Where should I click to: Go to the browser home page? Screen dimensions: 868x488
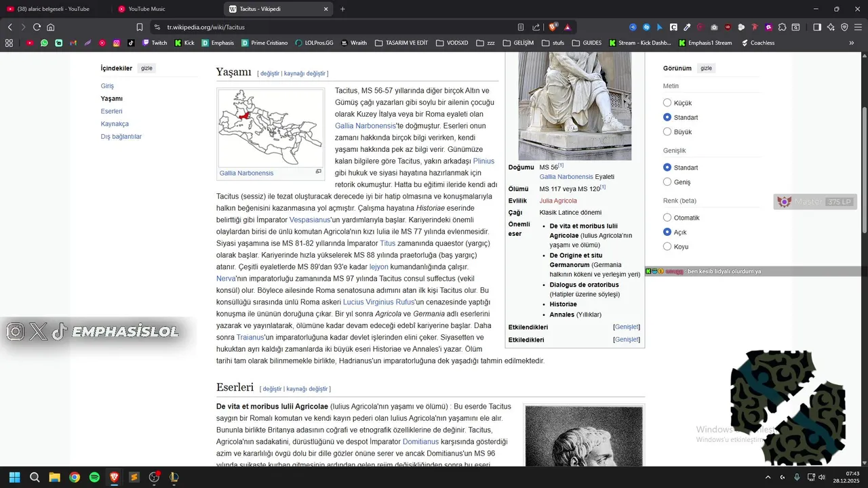click(x=50, y=27)
